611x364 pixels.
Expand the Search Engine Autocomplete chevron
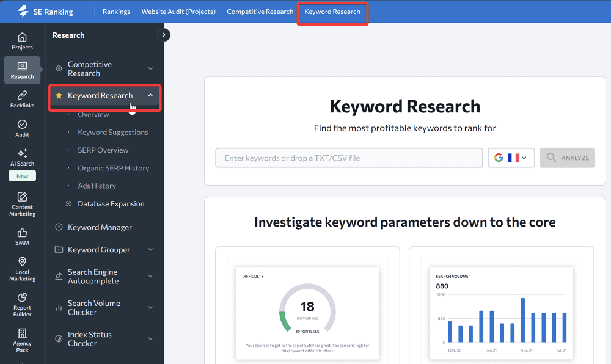150,276
